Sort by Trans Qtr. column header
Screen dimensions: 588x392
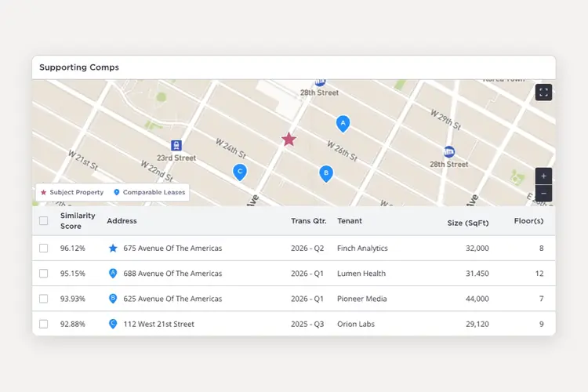309,220
